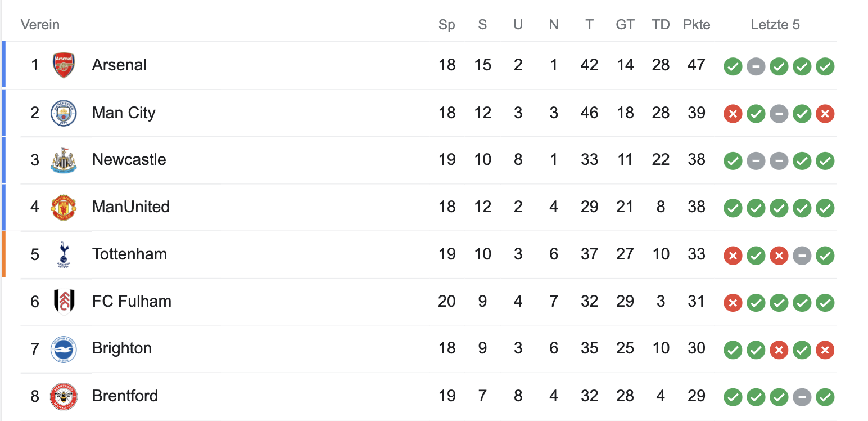Click Tottenham's grey draw result icon
The width and height of the screenshot is (868, 421).
[802, 256]
